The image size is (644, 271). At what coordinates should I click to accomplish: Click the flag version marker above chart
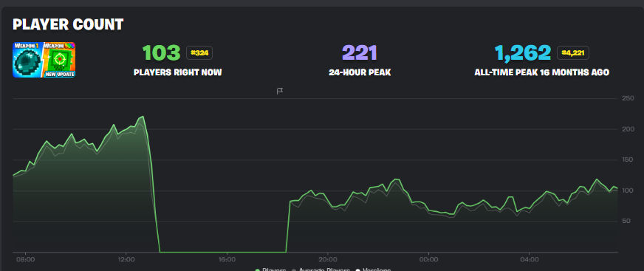[280, 91]
